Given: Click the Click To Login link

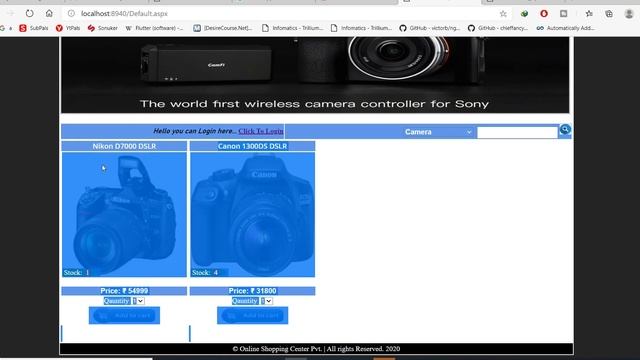Looking at the screenshot, I should tap(261, 131).
